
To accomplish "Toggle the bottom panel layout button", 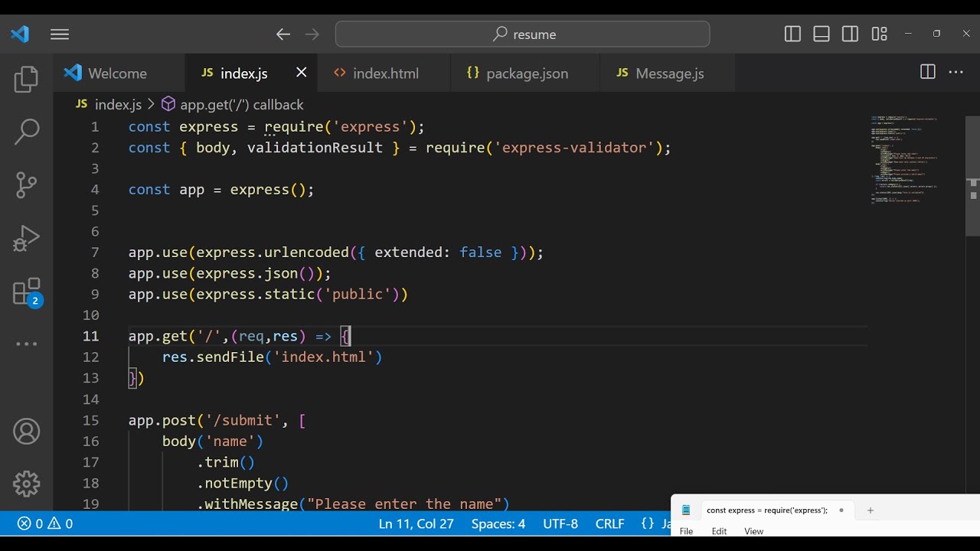I will 822,34.
